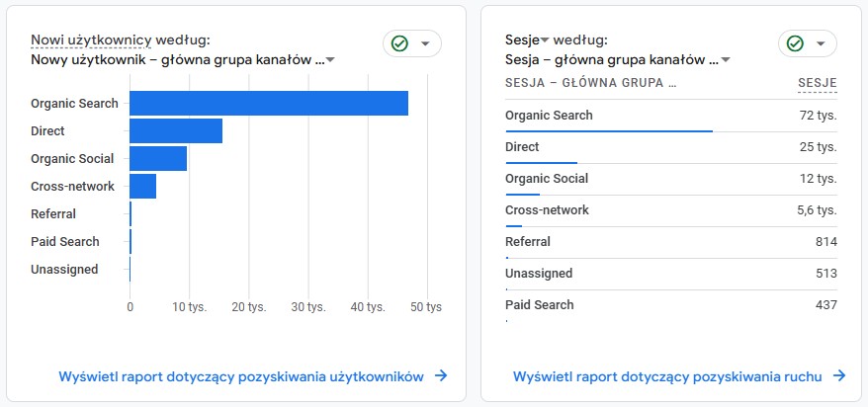This screenshot has width=868, height=407.
Task: Open the 'Sesje' metric selector dropdown
Action: (544, 41)
